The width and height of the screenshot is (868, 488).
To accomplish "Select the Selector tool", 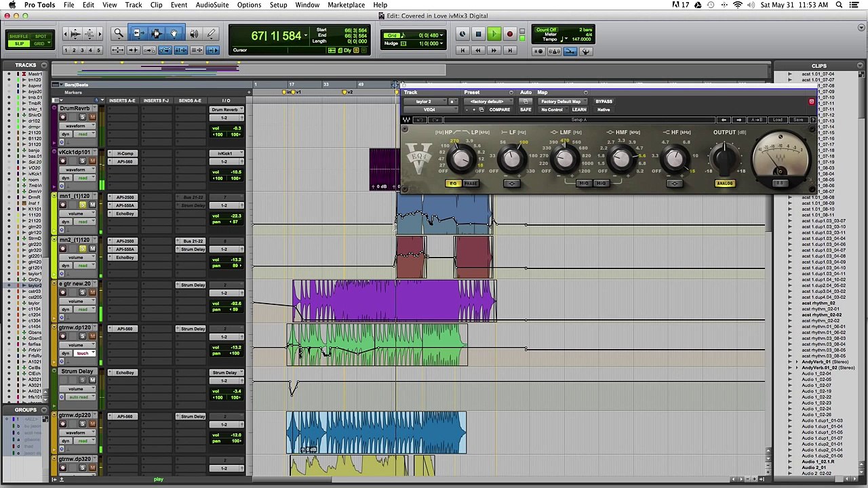I will point(157,33).
